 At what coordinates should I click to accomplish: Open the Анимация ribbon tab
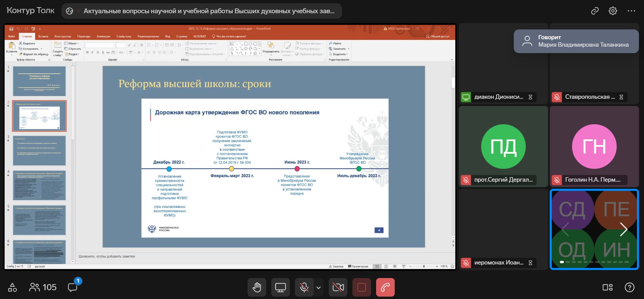pos(103,36)
